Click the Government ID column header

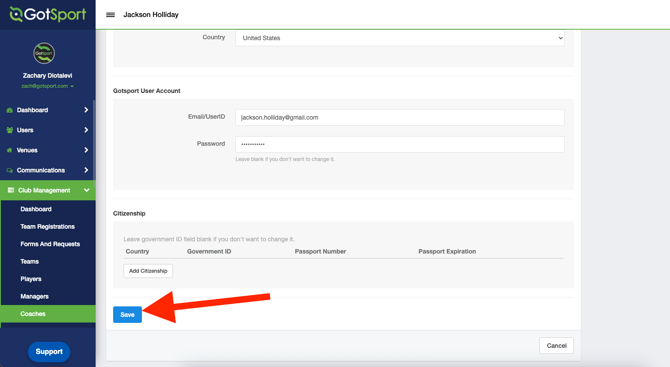[209, 252]
